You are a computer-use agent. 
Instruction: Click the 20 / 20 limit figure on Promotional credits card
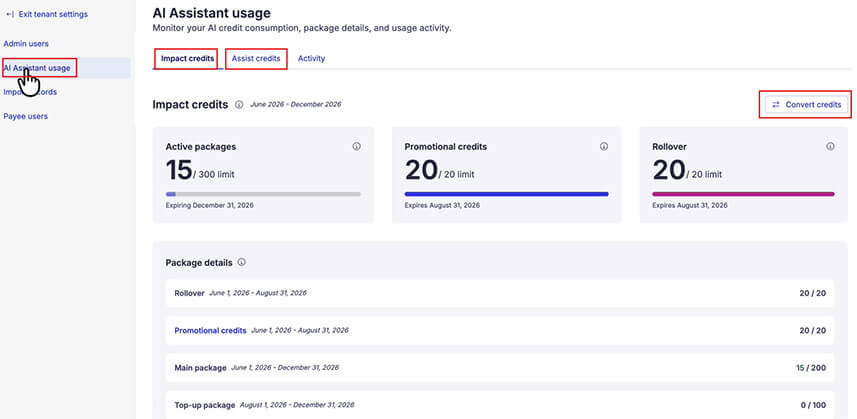coord(439,170)
